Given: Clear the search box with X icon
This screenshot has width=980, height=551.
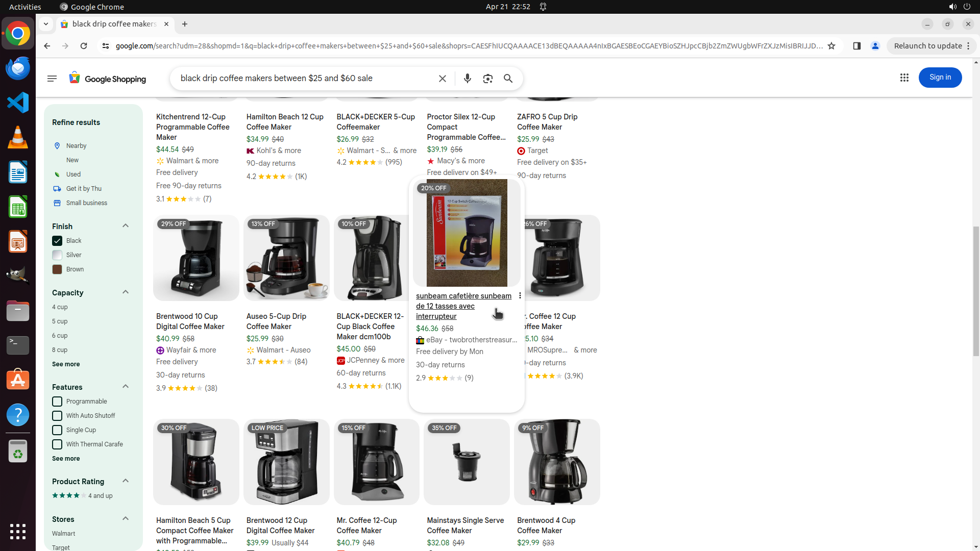Looking at the screenshot, I should (x=443, y=79).
